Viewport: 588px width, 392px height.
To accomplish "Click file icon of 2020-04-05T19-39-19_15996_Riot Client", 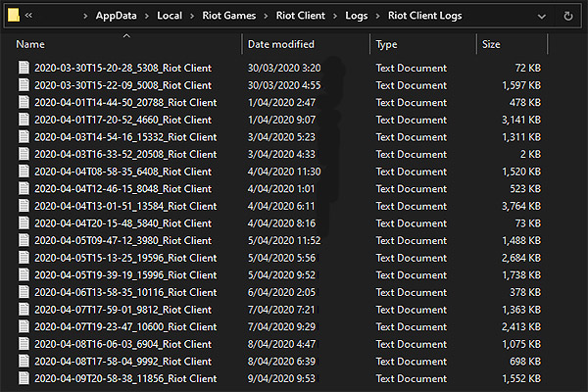I will pos(24,274).
